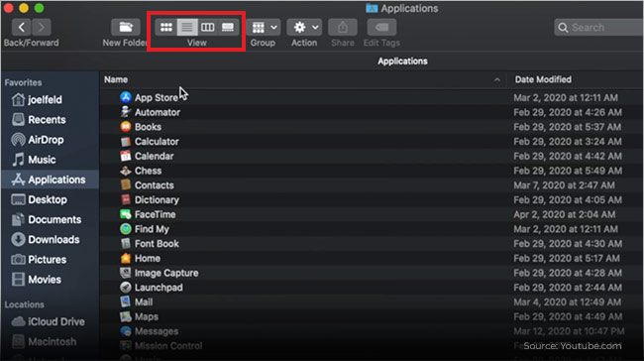Open iCloud Drive in the sidebar
Screen dimensions: 644x361
(x=49, y=321)
